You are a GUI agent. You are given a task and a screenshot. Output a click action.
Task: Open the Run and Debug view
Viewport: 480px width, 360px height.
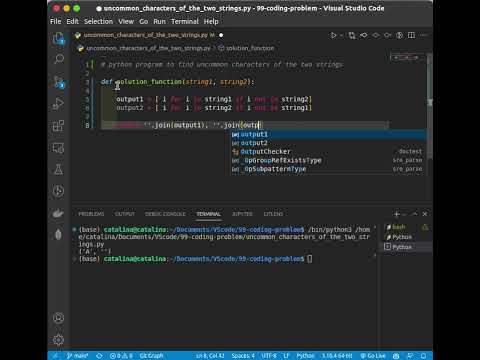[59, 104]
